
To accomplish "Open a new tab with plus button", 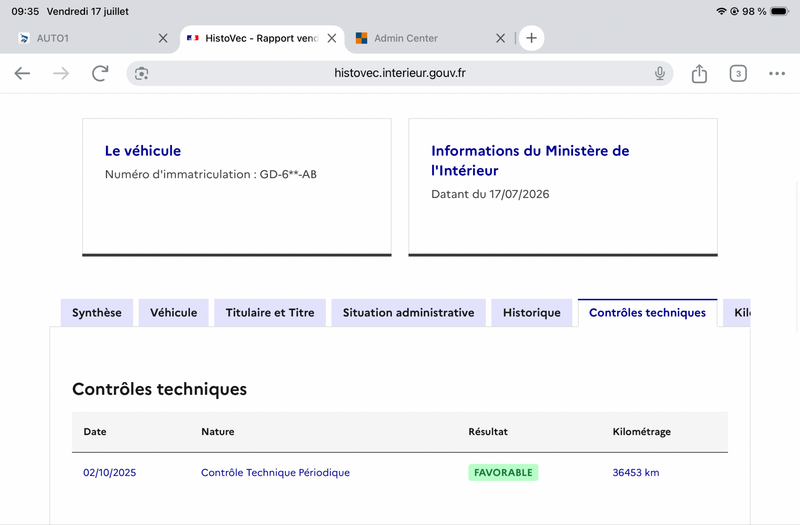I will click(x=531, y=38).
